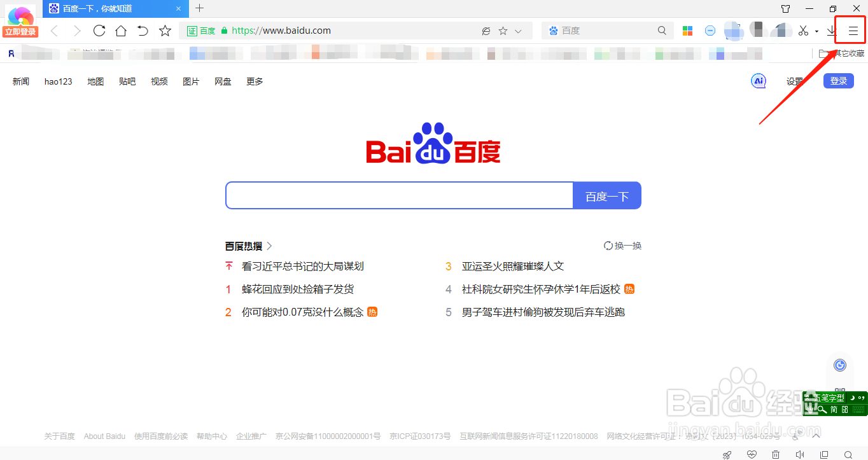Refresh hot searches with 换一换

(x=622, y=246)
